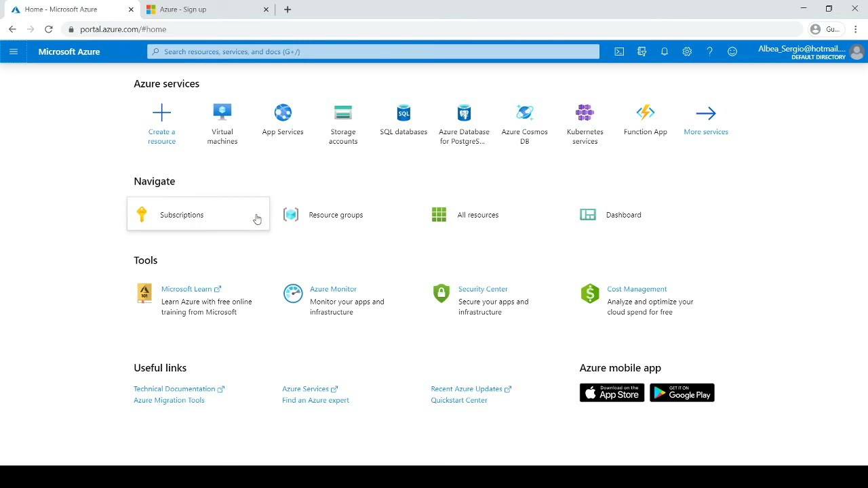Click the All resources label
Image resolution: width=868 pixels, height=488 pixels.
point(478,215)
